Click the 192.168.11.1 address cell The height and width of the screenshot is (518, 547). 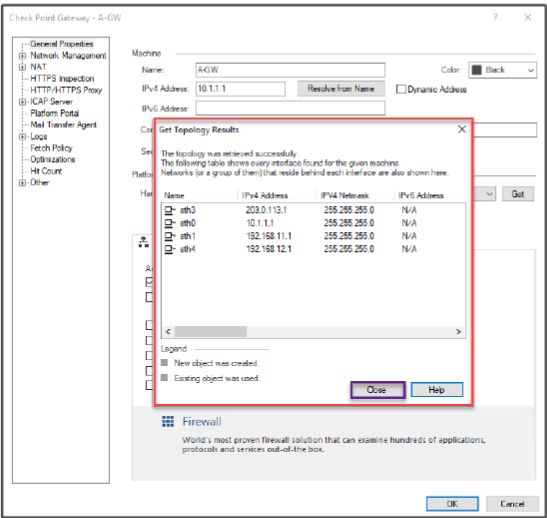[x=269, y=236]
